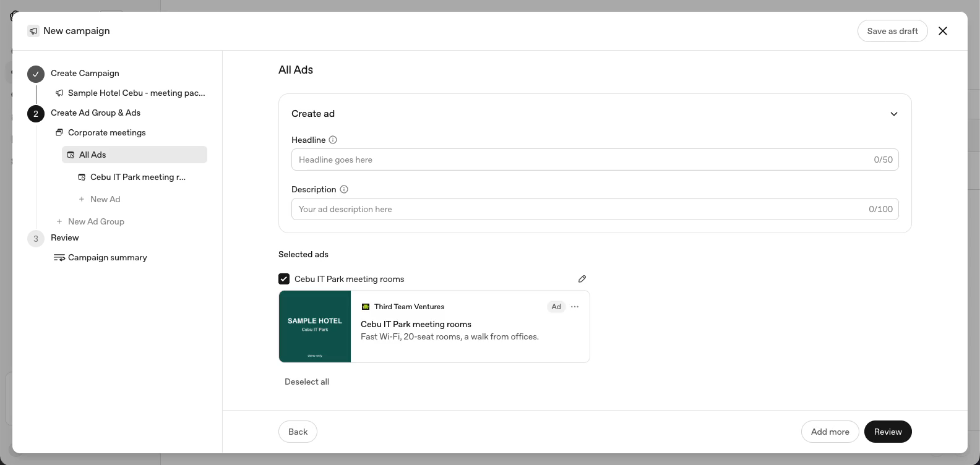980x465 pixels.
Task: Click the completed checkmark step icon
Action: (x=36, y=74)
